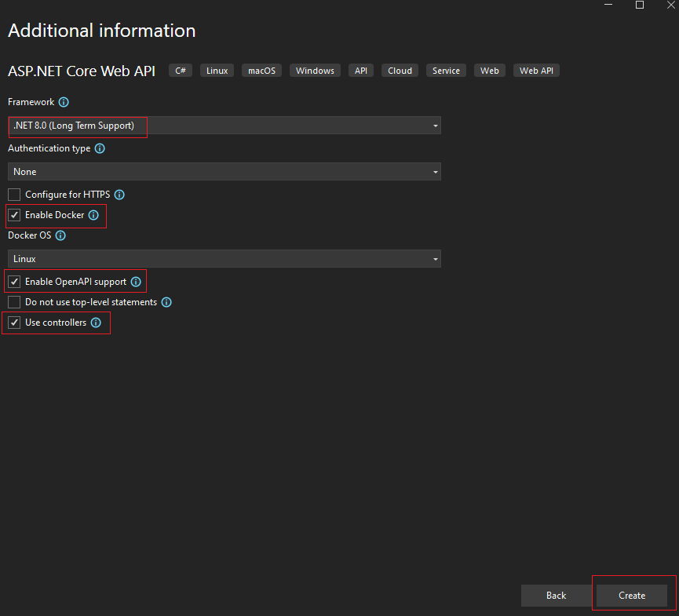The height and width of the screenshot is (616, 679).
Task: Click the Enable Docker info icon
Action: [x=93, y=215]
